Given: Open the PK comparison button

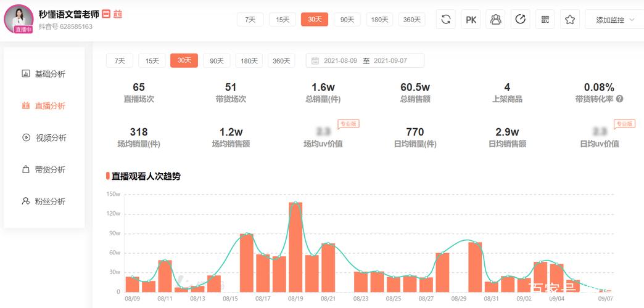Looking at the screenshot, I should tap(471, 19).
